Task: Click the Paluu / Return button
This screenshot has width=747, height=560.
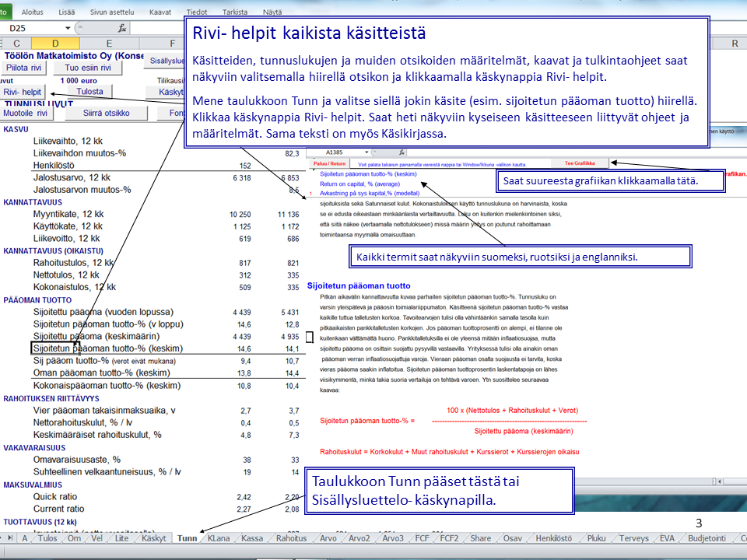Action: [x=329, y=164]
